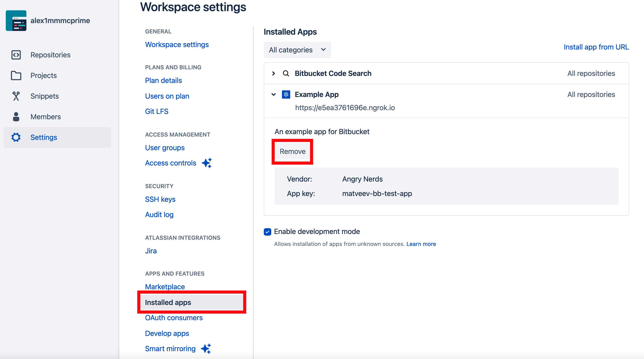Open Git LFS settings
Viewport: 644px width, 359px height.
[157, 111]
